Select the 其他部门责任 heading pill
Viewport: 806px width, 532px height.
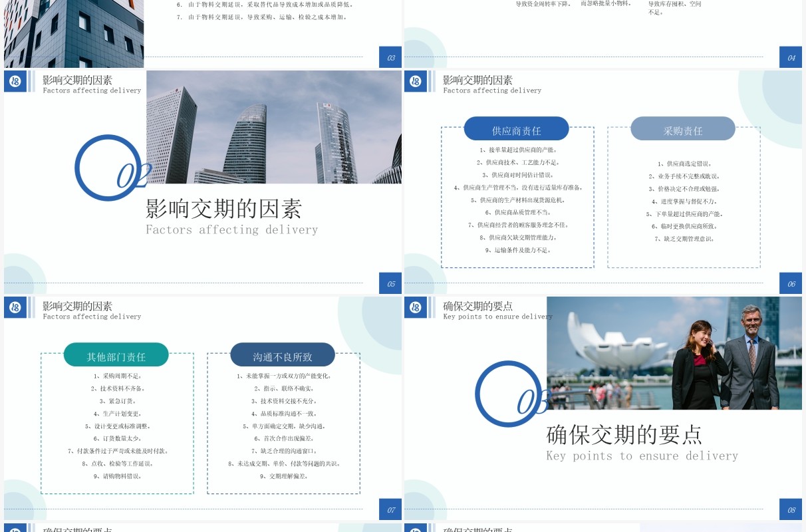(x=116, y=356)
